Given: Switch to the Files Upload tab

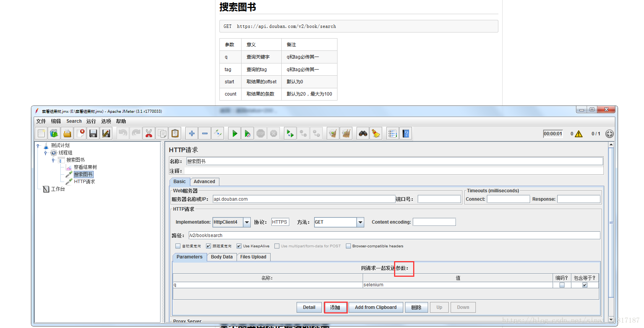Looking at the screenshot, I should pyautogui.click(x=253, y=257).
